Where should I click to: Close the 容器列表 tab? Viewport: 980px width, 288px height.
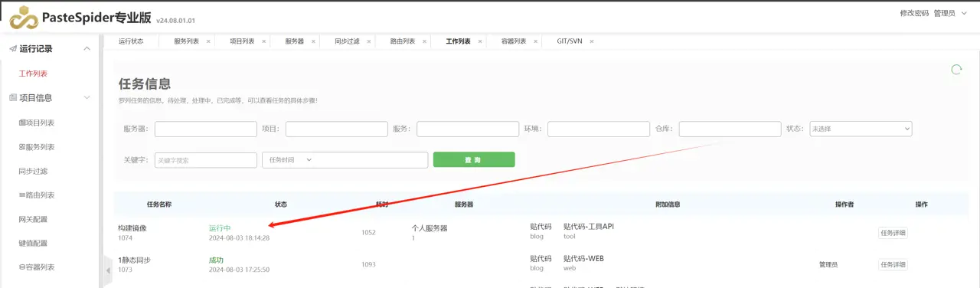[536, 41]
